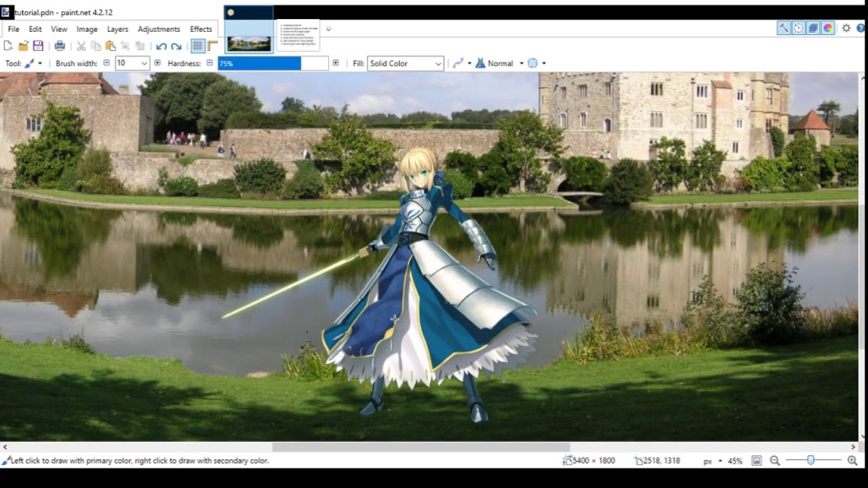Open the Image menu

point(87,29)
